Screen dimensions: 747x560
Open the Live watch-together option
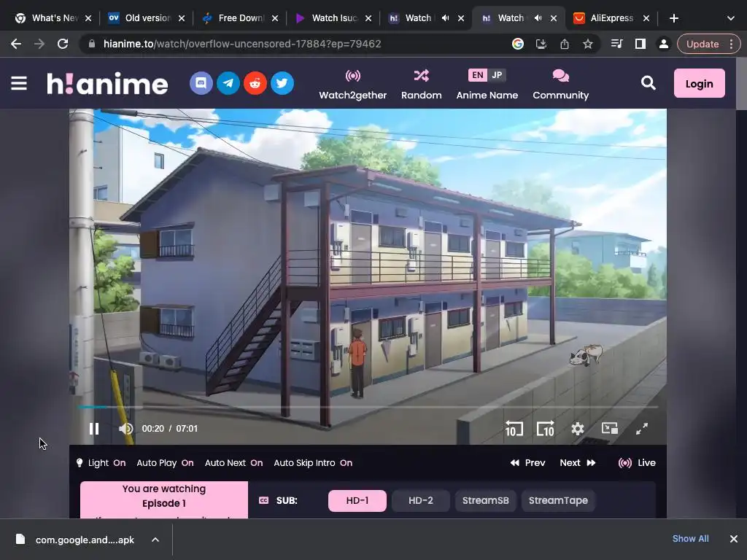coord(637,463)
